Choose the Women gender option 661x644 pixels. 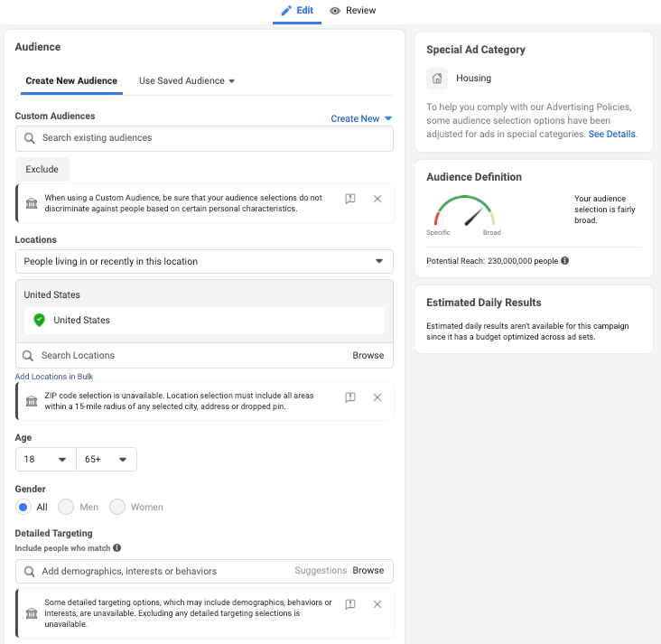click(x=117, y=508)
